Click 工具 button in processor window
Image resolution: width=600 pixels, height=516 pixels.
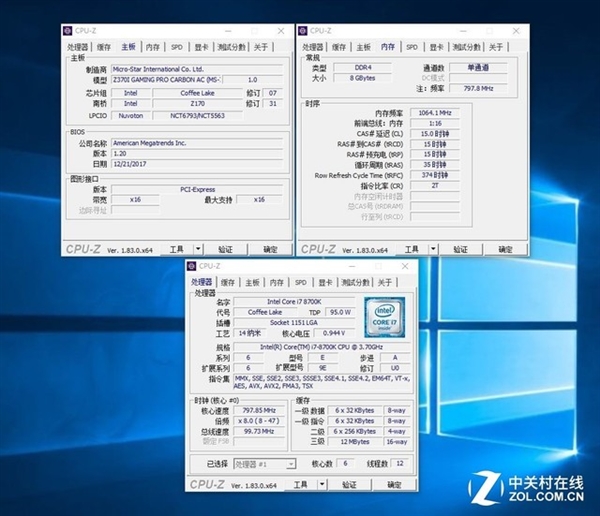click(x=301, y=485)
